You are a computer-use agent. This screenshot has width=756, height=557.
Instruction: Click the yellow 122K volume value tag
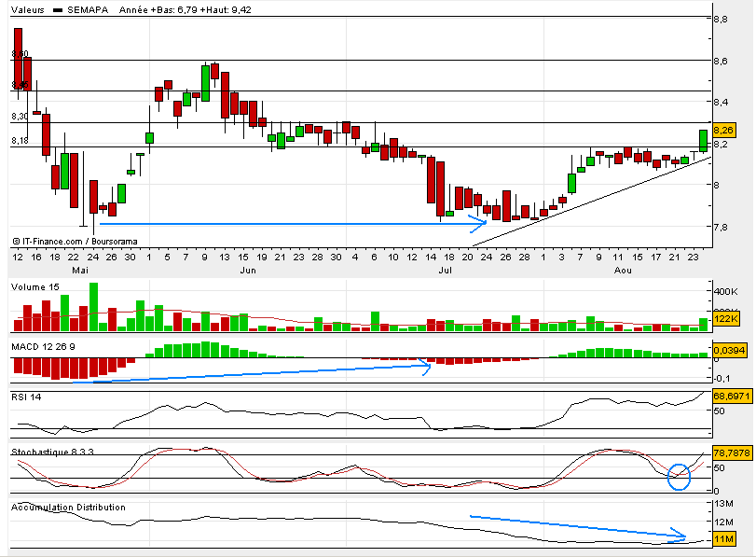tap(726, 318)
